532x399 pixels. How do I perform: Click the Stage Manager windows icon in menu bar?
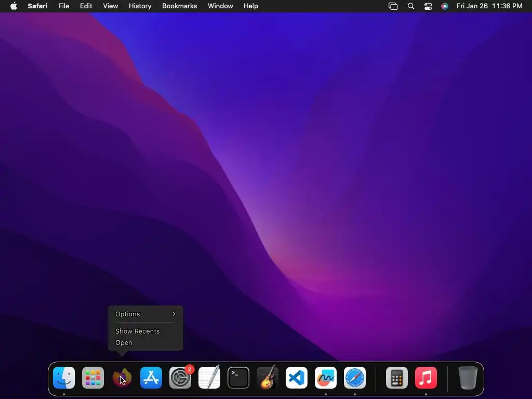393,6
